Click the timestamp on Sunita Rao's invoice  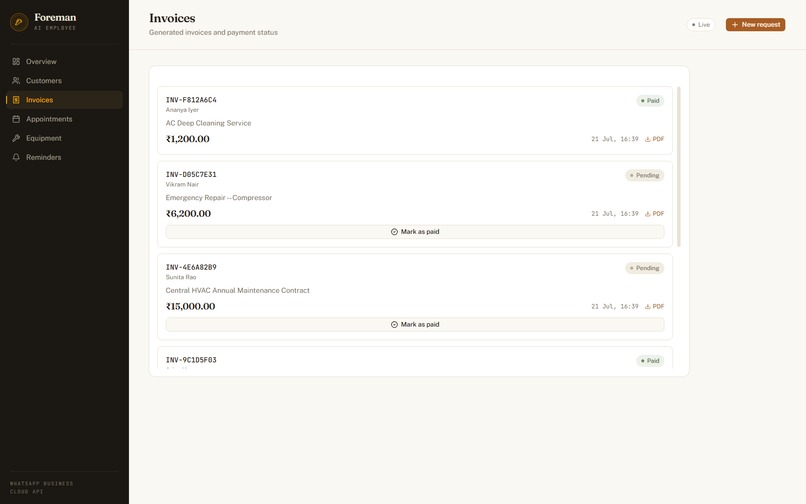[x=615, y=307]
